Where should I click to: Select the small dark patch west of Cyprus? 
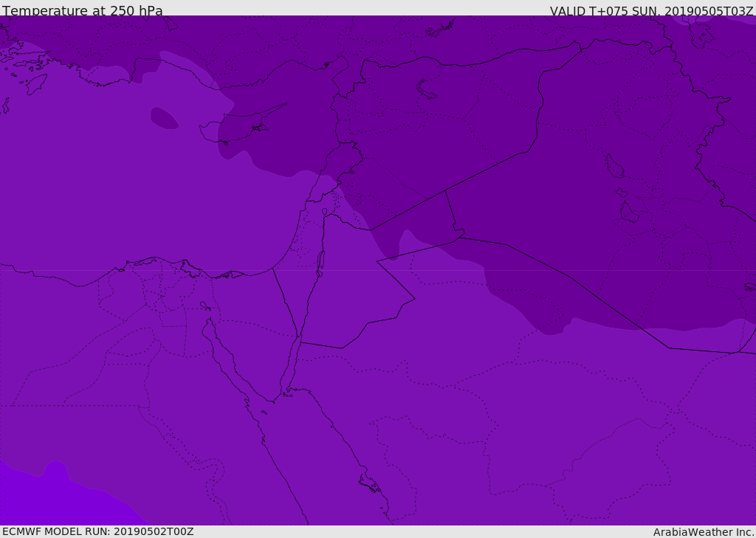click(x=164, y=118)
